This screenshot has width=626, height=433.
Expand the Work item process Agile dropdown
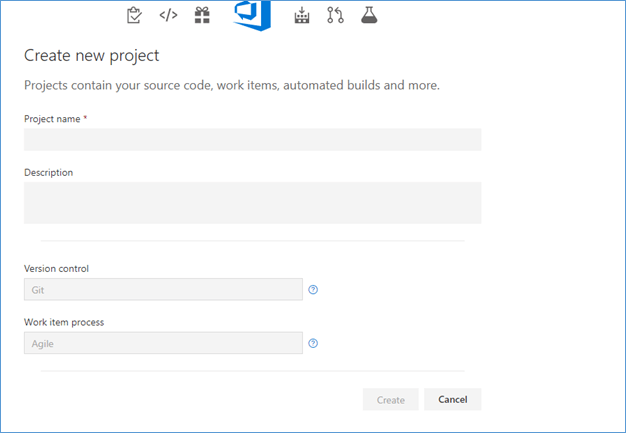(x=163, y=343)
